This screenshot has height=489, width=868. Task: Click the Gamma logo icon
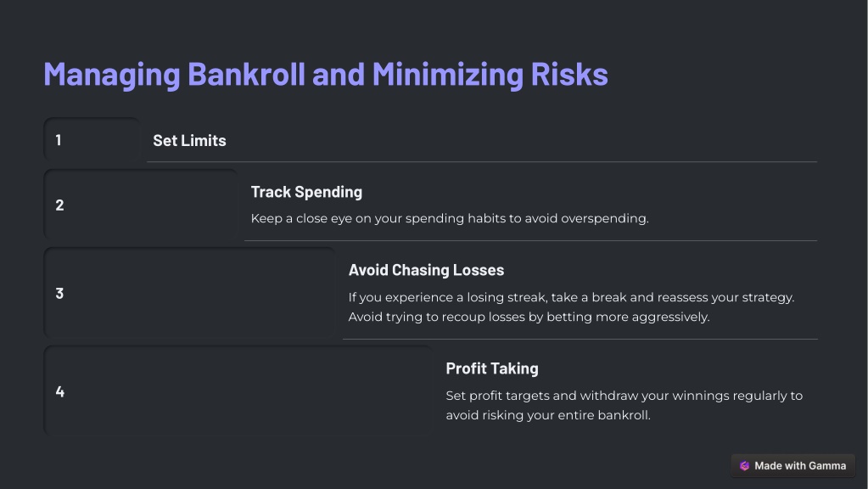tap(745, 466)
